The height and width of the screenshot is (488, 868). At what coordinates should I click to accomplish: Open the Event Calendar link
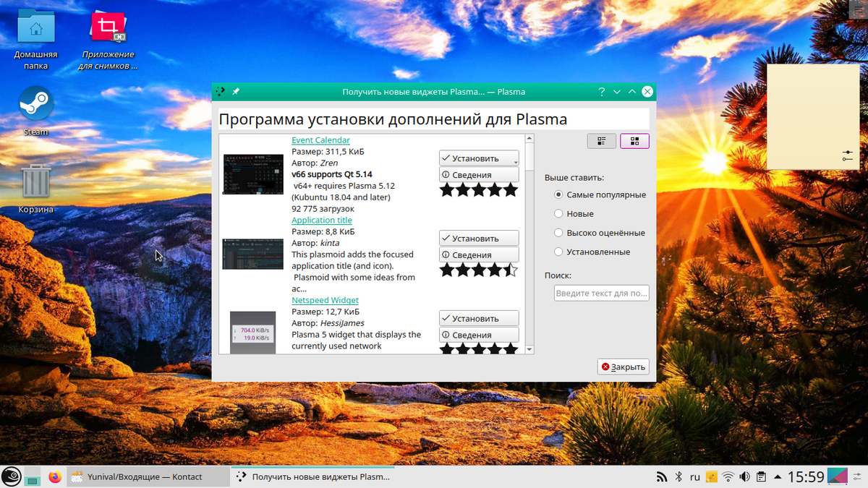point(320,140)
